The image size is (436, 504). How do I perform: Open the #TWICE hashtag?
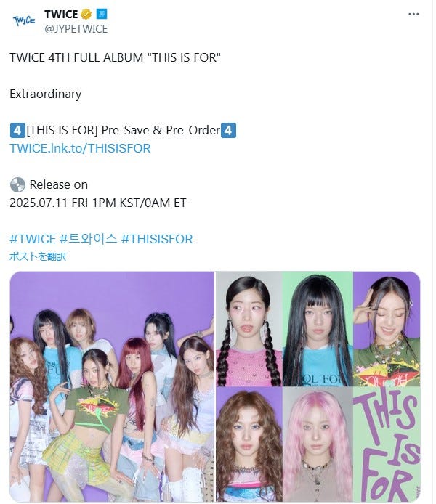[x=33, y=239]
